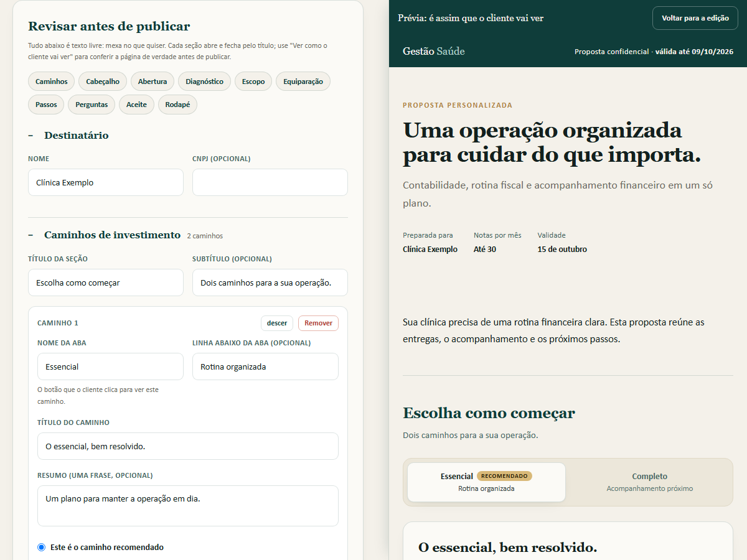Edit the Nome field with Clínica Exemplo
Viewport: 747px width, 560px height.
106,182
